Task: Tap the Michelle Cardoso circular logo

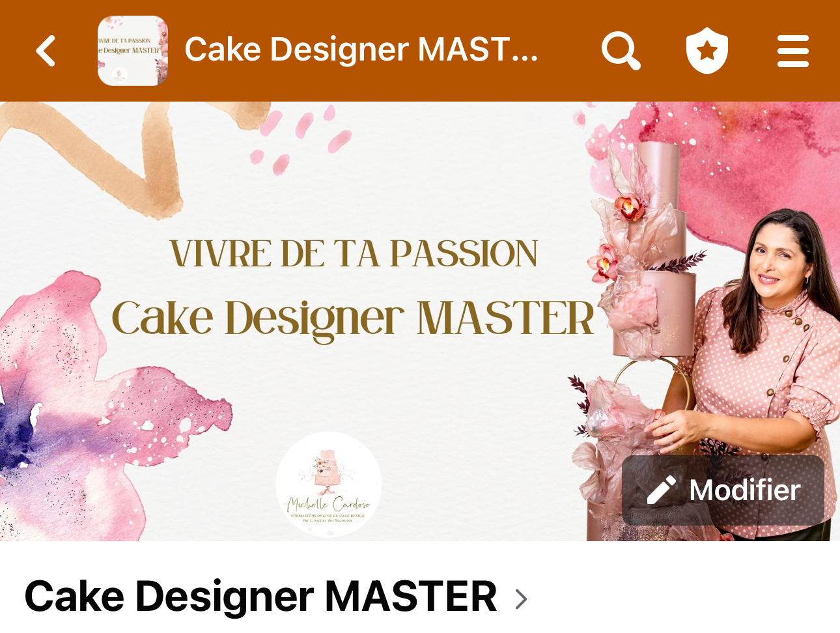Action: (328, 485)
